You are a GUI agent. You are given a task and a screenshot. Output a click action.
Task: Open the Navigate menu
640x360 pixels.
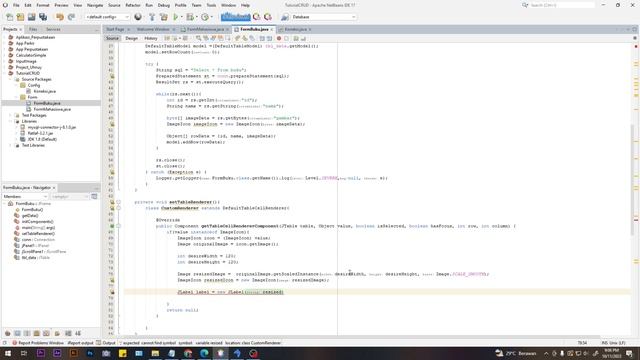pyautogui.click(x=95, y=5)
